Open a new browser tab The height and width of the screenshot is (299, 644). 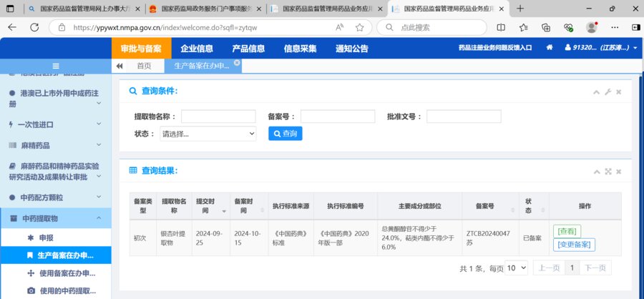pyautogui.click(x=520, y=9)
